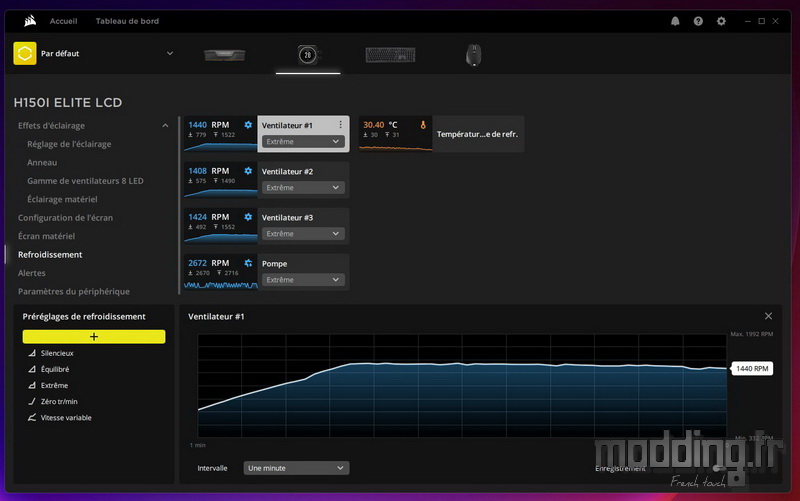Viewport: 800px width, 501px height.
Task: Click the H150I ELITE LCD title
Action: pyautogui.click(x=68, y=103)
